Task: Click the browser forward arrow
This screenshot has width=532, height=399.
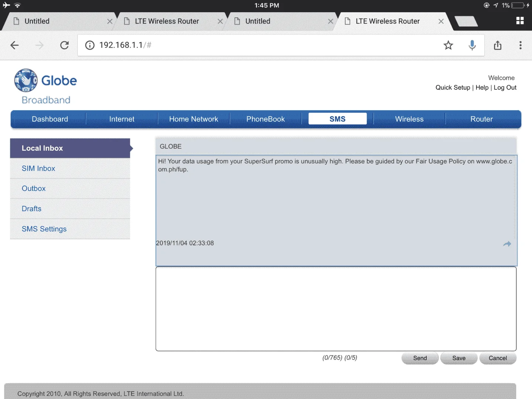Action: coord(39,45)
